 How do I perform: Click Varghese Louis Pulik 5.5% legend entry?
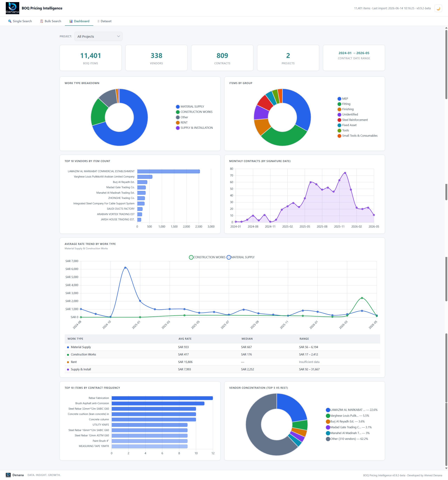pyautogui.click(x=347, y=416)
